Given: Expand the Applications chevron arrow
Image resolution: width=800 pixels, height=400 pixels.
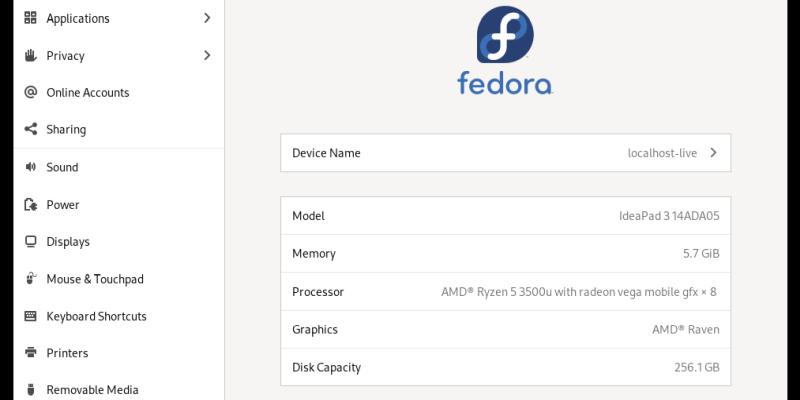Looking at the screenshot, I should click(207, 18).
